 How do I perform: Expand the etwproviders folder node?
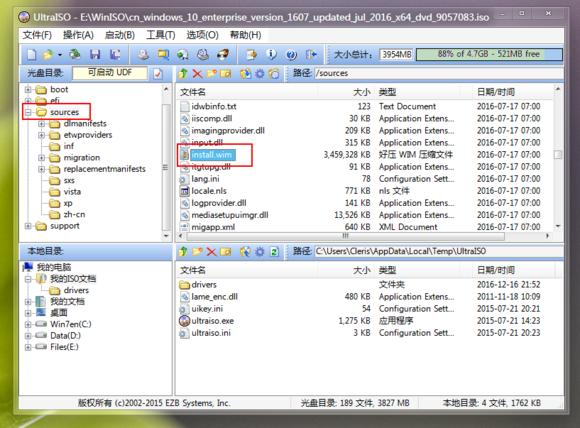coord(41,135)
